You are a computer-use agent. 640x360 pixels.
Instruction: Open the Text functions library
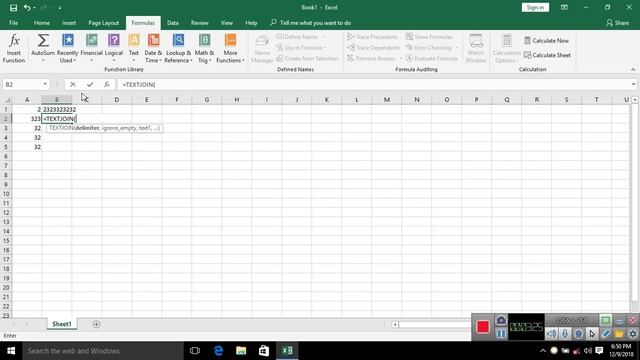tap(134, 48)
